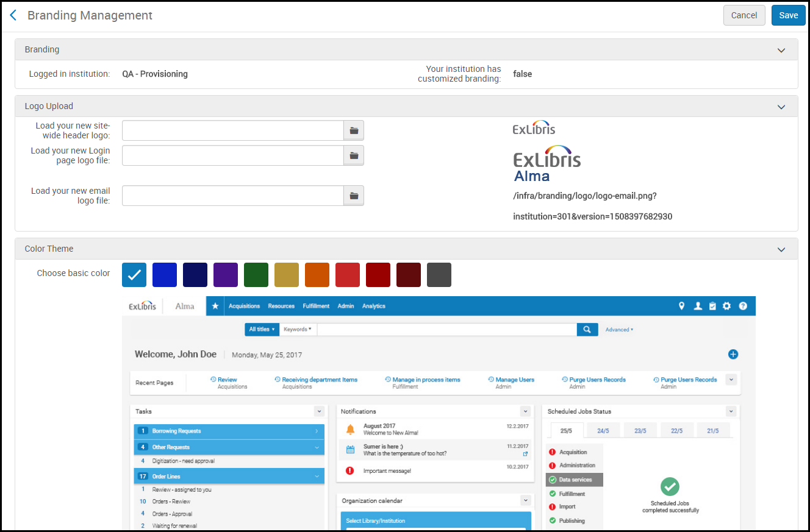Click the site-wide header logo input field
This screenshot has width=810, height=532.
(233, 130)
